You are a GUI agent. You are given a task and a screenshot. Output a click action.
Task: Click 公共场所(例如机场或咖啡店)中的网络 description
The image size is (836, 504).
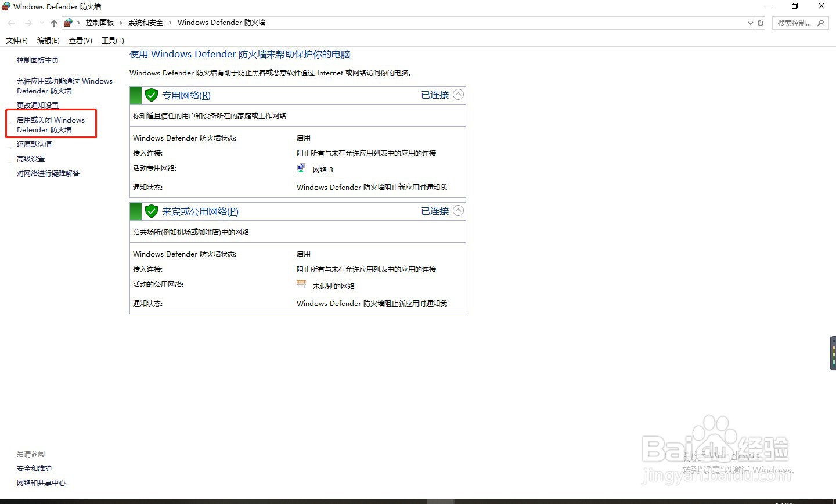tap(191, 232)
